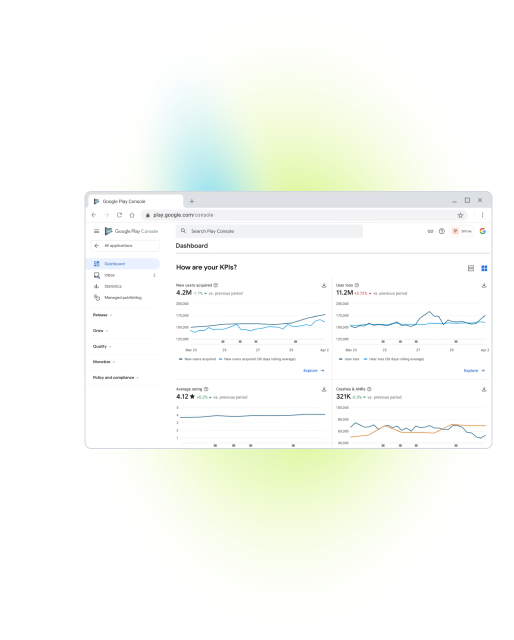The image size is (514, 640).
Task: Expand the Quality section
Action: [102, 347]
